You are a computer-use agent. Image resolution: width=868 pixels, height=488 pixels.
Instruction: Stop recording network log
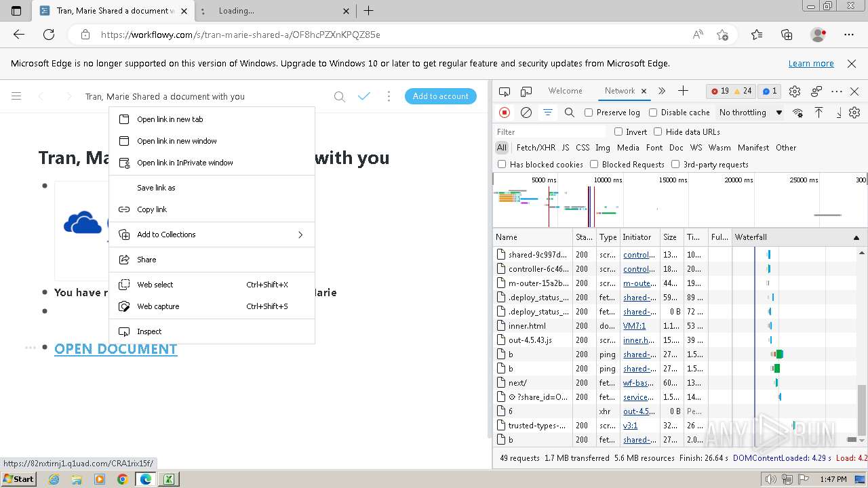(504, 113)
